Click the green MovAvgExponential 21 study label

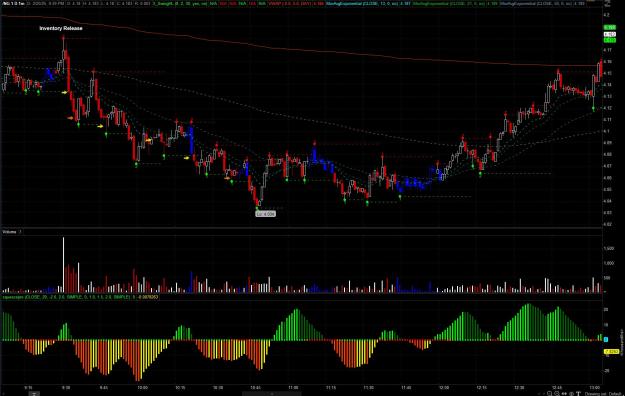(455, 4)
